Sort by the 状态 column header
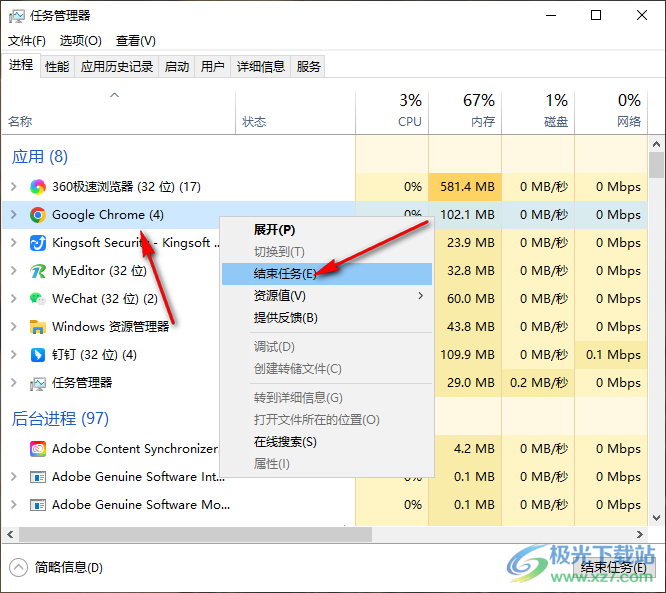 pos(295,112)
